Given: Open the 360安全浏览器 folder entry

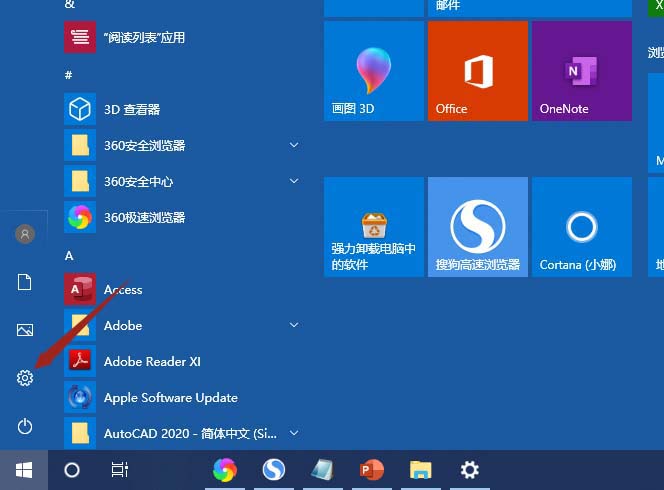Looking at the screenshot, I should tap(182, 145).
